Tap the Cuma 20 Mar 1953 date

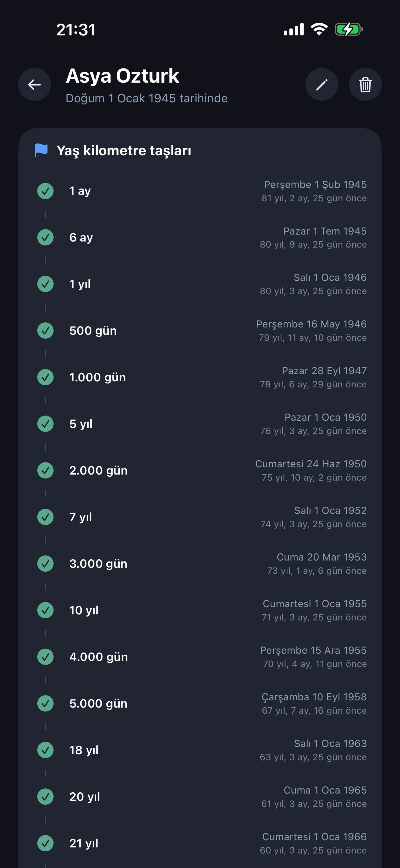(322, 557)
